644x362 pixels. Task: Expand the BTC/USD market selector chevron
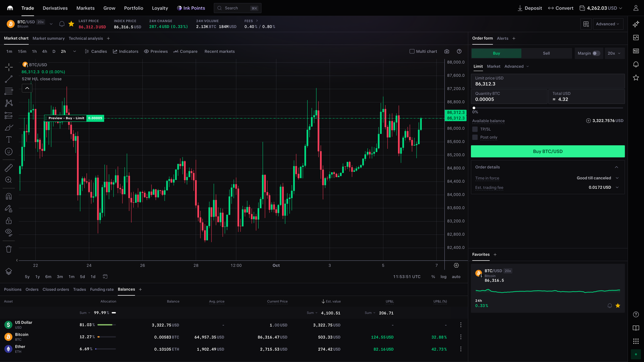51,24
